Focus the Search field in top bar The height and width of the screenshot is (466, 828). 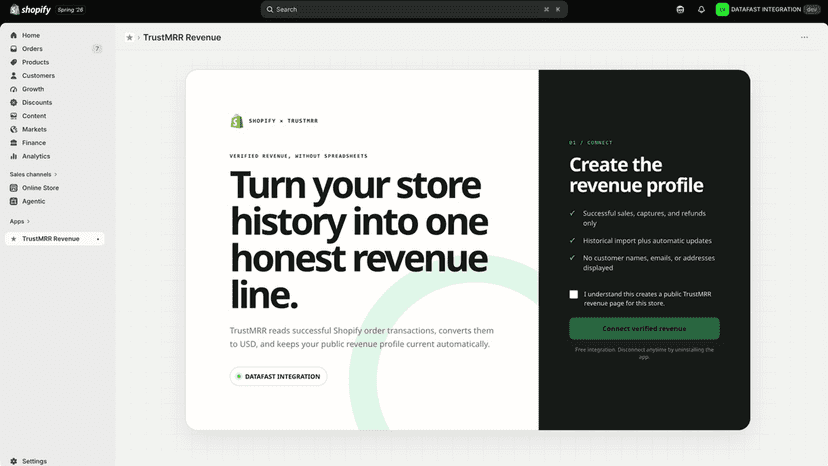point(414,10)
